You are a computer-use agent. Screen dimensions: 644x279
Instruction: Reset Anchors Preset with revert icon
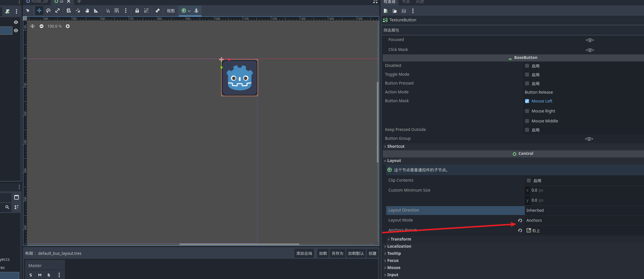tap(520, 231)
